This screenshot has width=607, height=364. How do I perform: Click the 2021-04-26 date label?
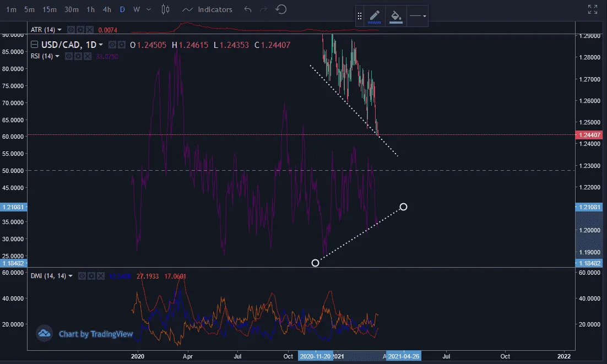(403, 356)
